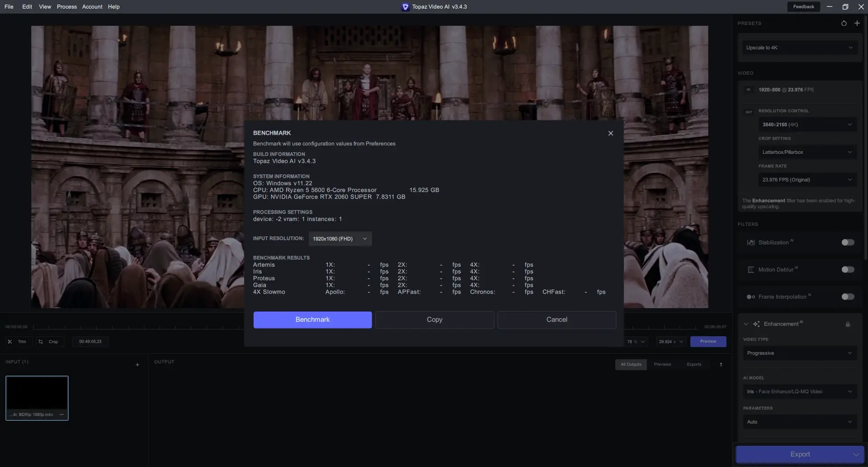
Task: Click the Gaia benchmark results row
Action: pyautogui.click(x=393, y=285)
